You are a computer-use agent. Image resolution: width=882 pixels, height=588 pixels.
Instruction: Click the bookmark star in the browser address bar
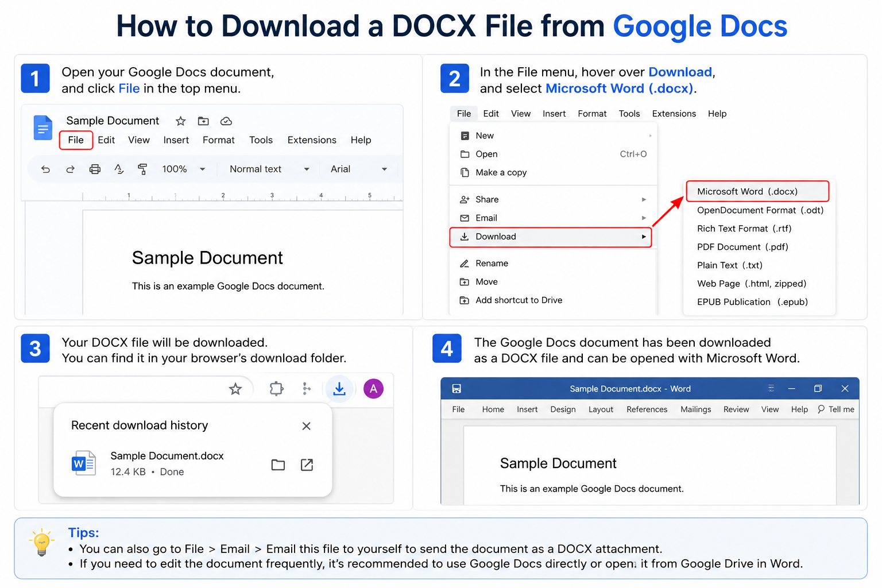tap(235, 389)
